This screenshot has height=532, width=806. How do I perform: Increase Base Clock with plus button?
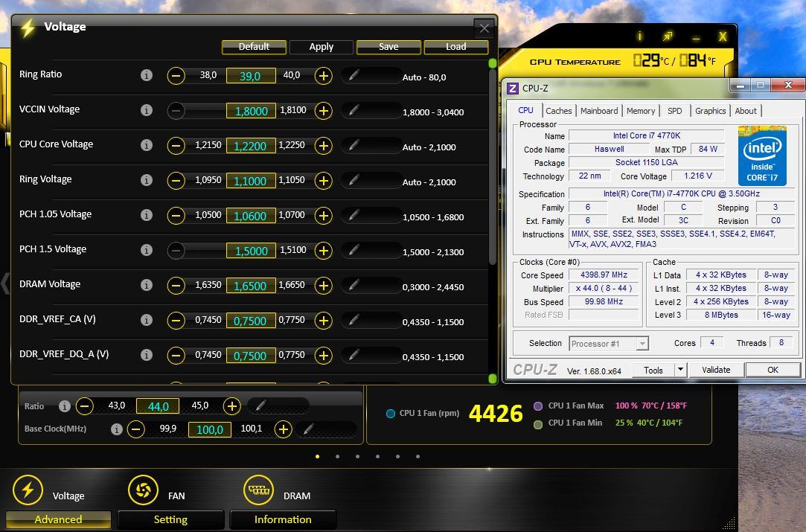(284, 429)
